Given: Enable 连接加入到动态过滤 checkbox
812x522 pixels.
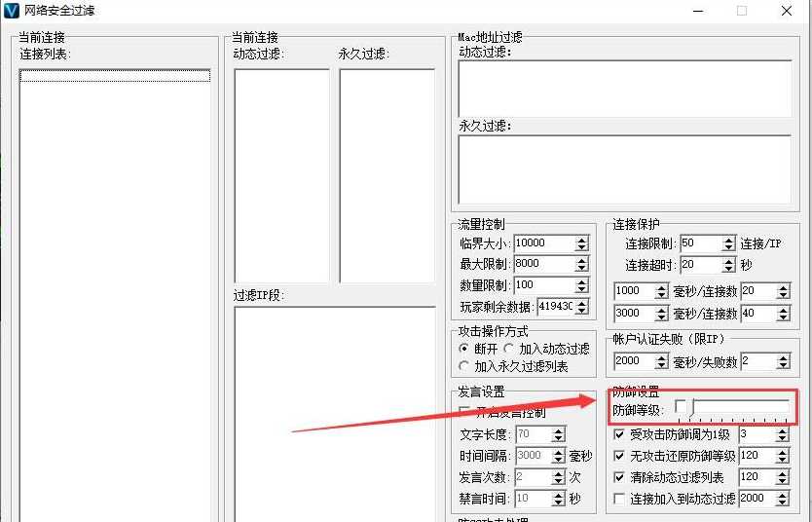Looking at the screenshot, I should click(x=619, y=499).
